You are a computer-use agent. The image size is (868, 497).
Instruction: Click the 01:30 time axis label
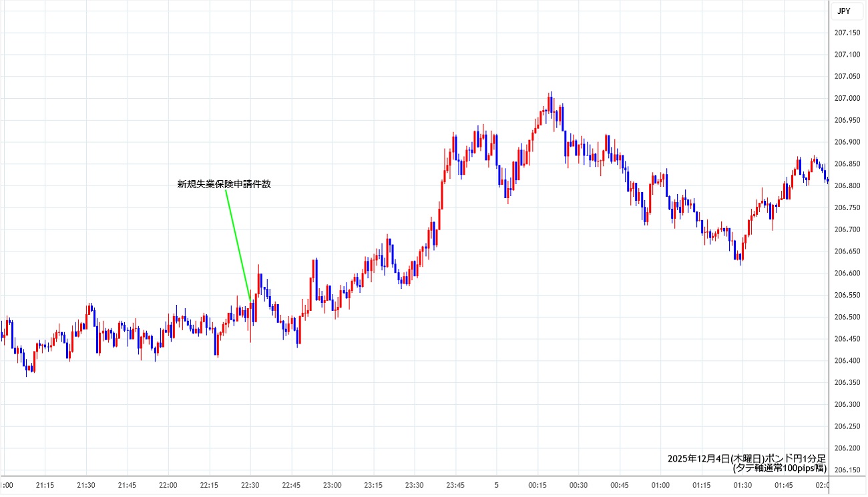pos(742,485)
